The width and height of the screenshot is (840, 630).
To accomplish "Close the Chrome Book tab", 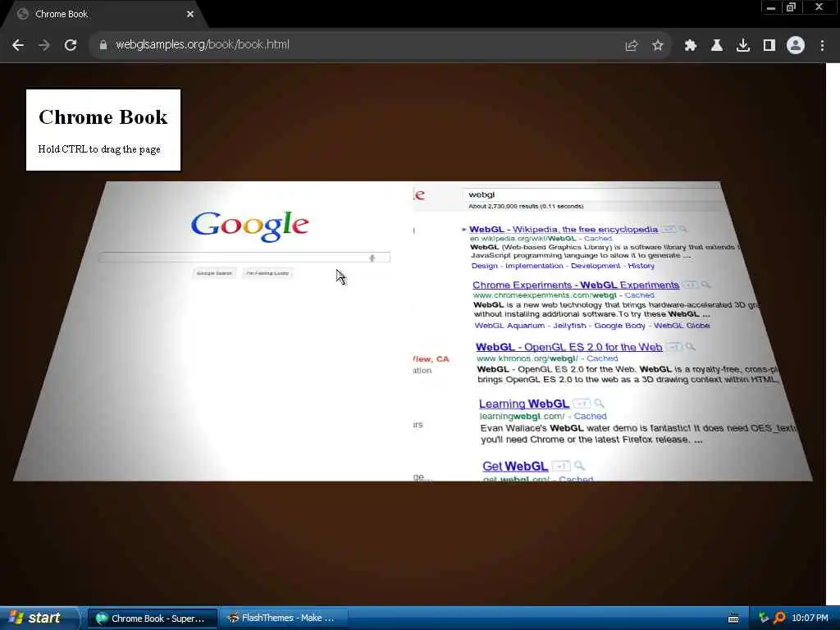I will point(190,14).
